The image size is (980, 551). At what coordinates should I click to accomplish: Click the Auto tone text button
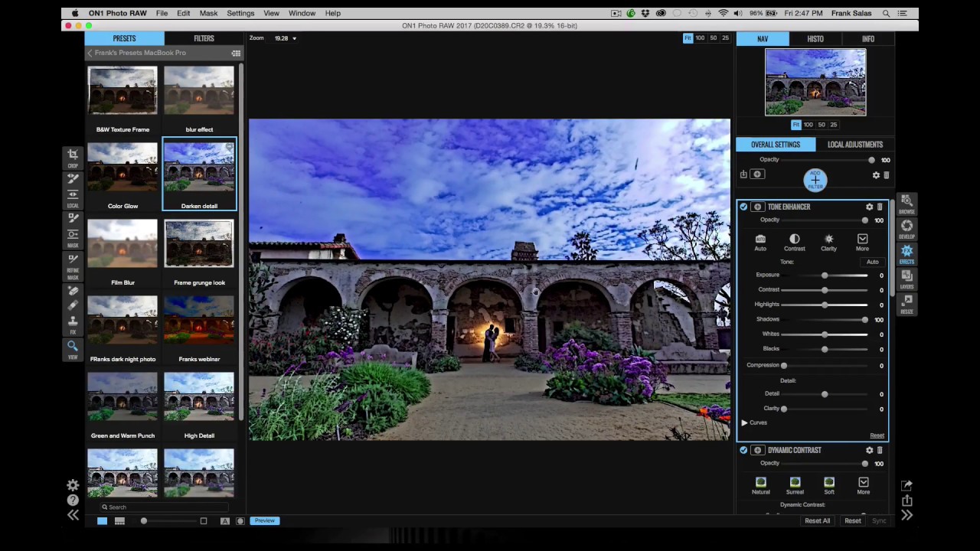click(872, 262)
